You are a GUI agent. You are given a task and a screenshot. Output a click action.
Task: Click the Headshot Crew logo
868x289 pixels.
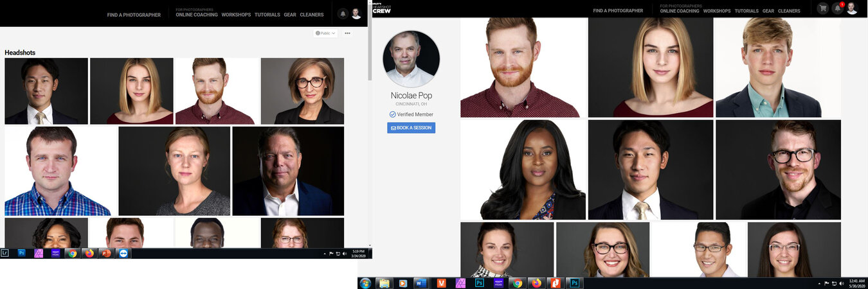tap(382, 8)
